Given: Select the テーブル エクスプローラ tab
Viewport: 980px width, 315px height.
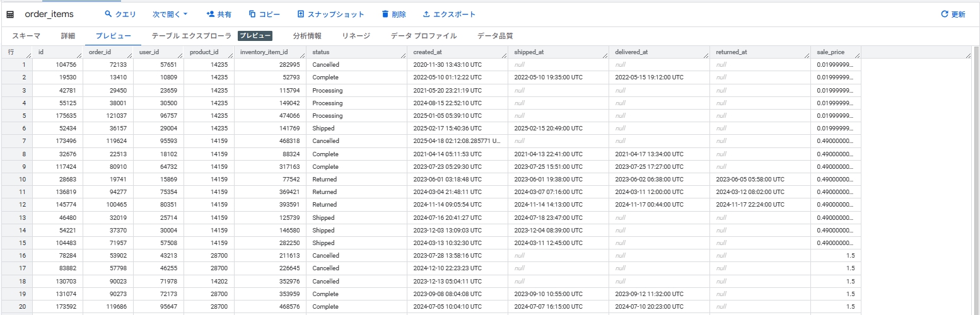Looking at the screenshot, I should pos(191,36).
